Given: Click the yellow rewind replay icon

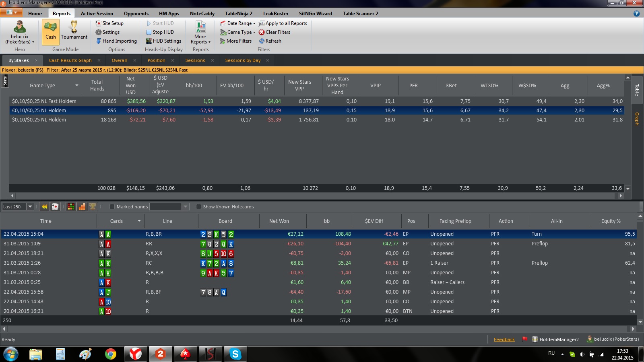Looking at the screenshot, I should coord(44,207).
